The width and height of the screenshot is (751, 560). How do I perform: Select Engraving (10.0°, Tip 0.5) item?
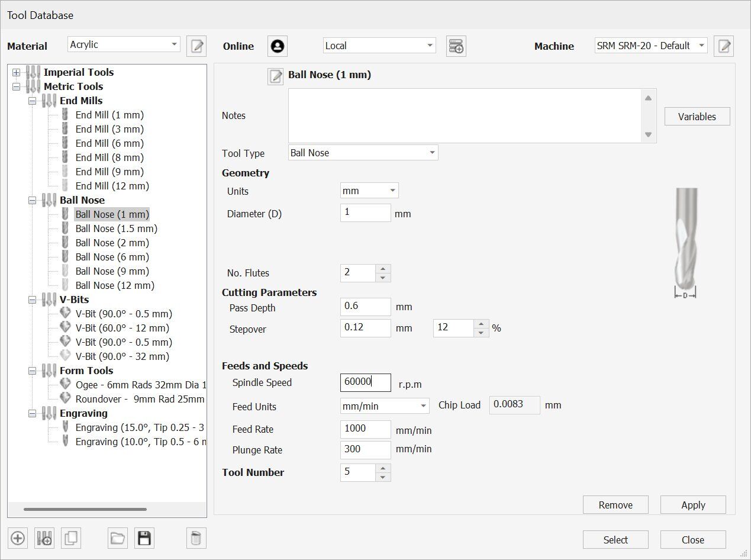pyautogui.click(x=141, y=442)
